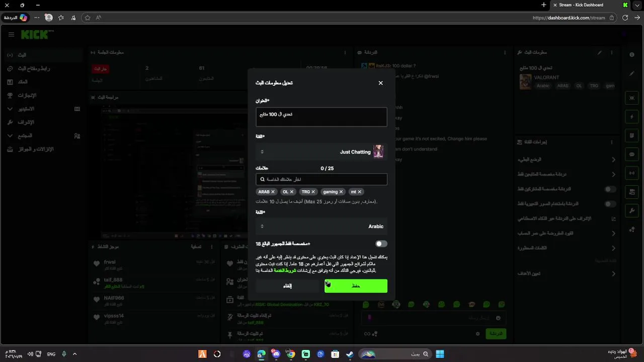
Task: Open session info panel three-dot menu
Action: pyautogui.click(x=345, y=52)
